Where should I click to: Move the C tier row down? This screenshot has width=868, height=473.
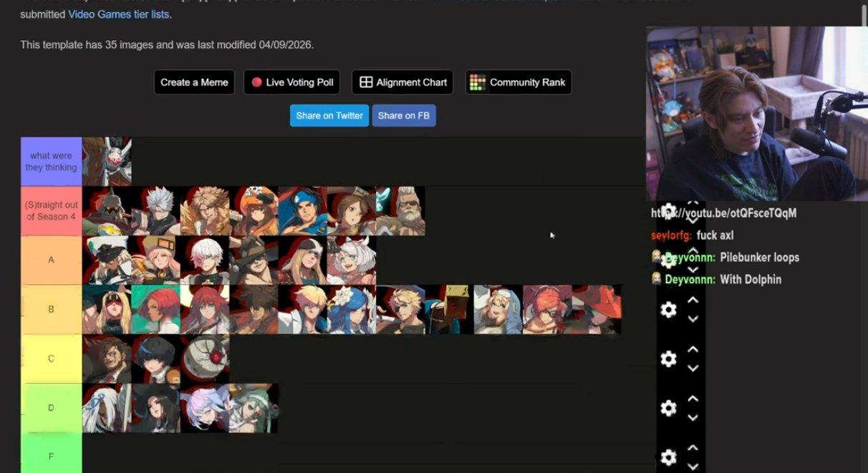coord(693,369)
